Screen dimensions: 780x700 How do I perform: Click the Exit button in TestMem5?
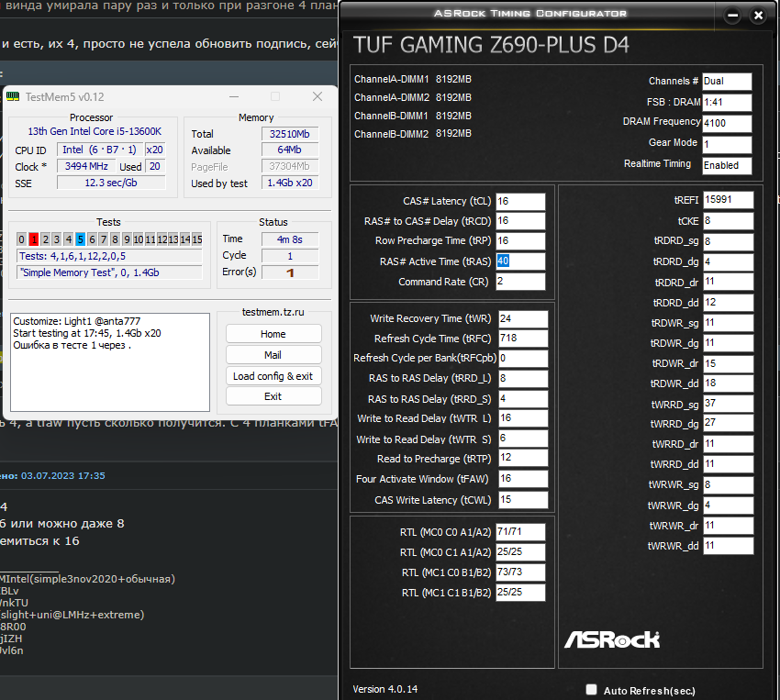pyautogui.click(x=273, y=396)
